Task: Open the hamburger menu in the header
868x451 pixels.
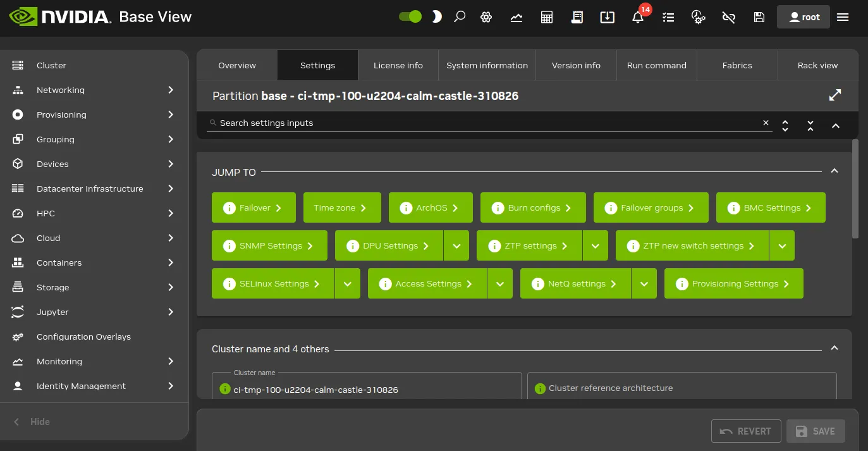Action: [843, 17]
